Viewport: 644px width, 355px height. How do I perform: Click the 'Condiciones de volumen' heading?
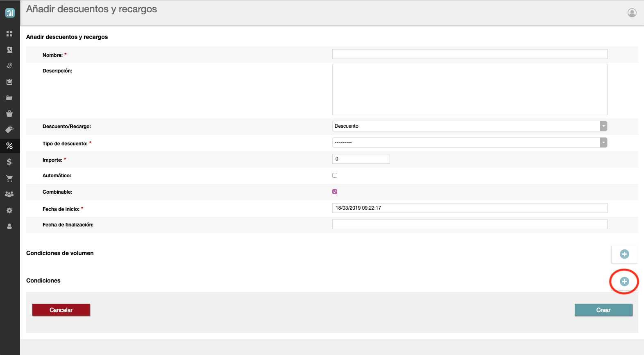click(x=60, y=253)
